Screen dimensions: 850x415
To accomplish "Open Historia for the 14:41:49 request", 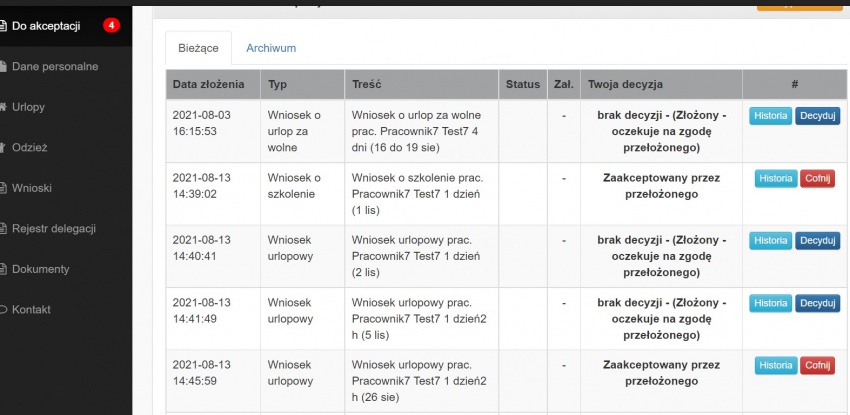I will (770, 303).
